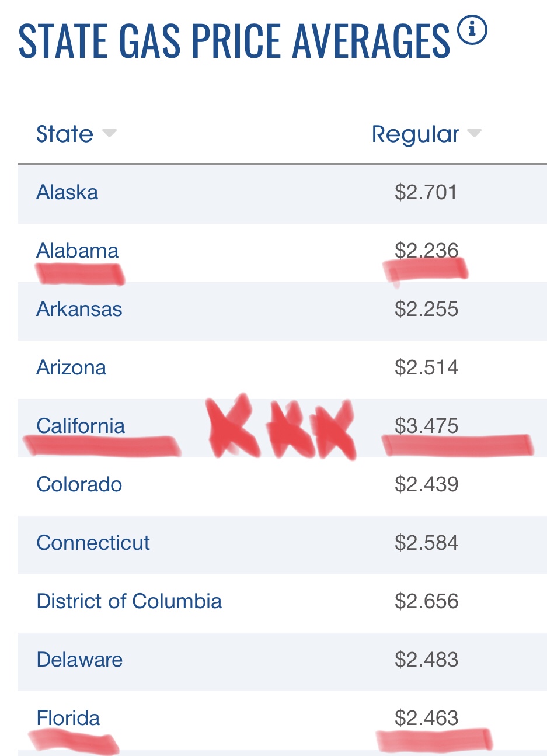Open the California state link
The image size is (547, 756).
coord(81,426)
